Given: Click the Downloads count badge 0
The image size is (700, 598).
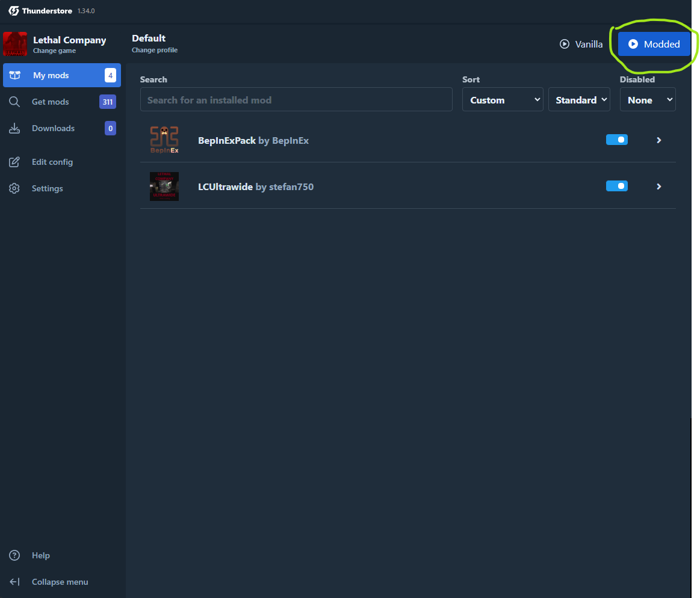Looking at the screenshot, I should click(110, 128).
